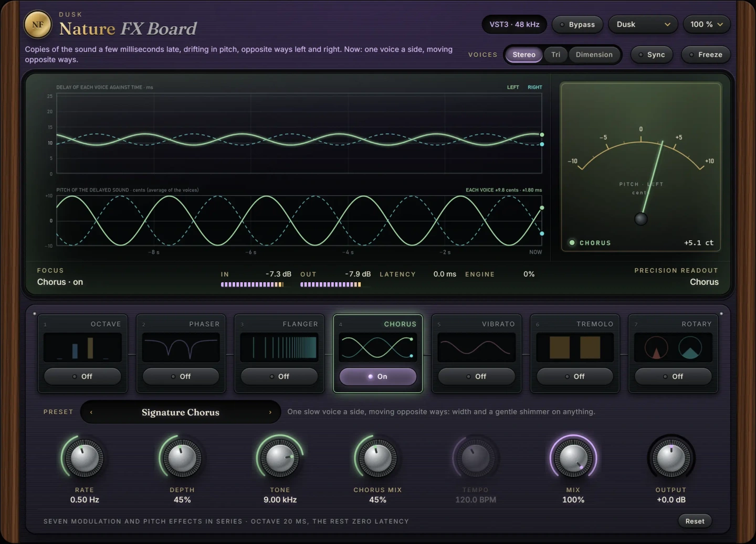The image size is (756, 544).
Task: Click the +5.1 ct pitch readout
Action: click(x=699, y=243)
